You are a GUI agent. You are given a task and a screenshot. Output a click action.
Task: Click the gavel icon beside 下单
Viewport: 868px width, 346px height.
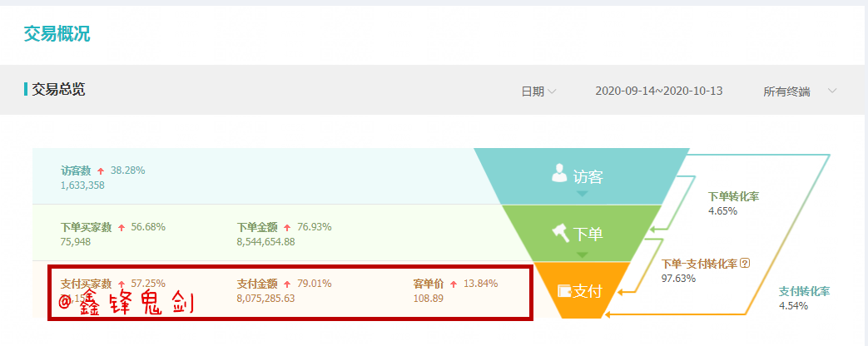pos(561,233)
